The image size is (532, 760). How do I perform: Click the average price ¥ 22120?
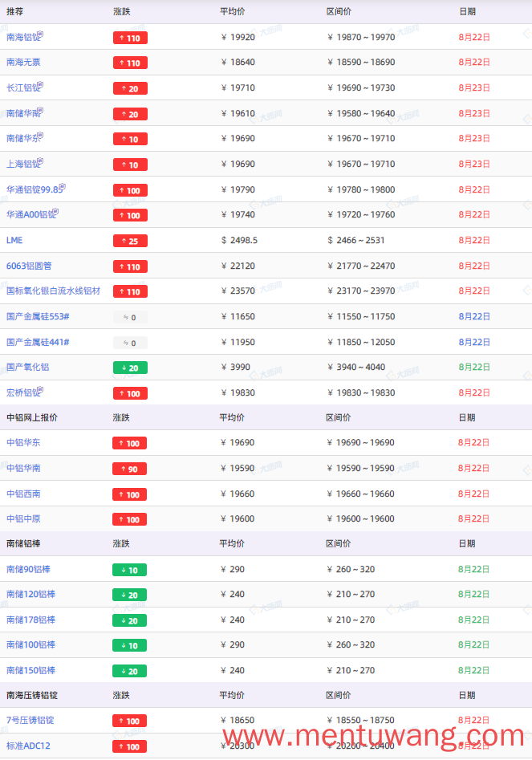(238, 266)
